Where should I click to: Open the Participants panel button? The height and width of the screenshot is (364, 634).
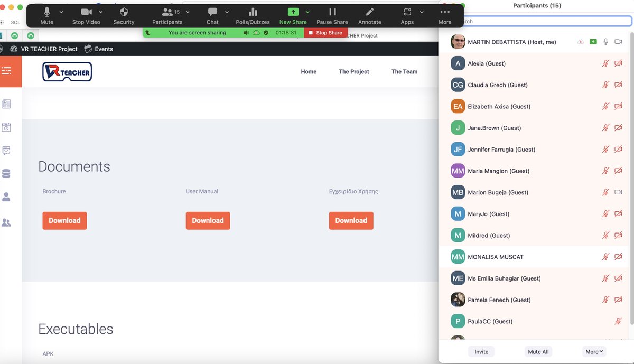167,16
